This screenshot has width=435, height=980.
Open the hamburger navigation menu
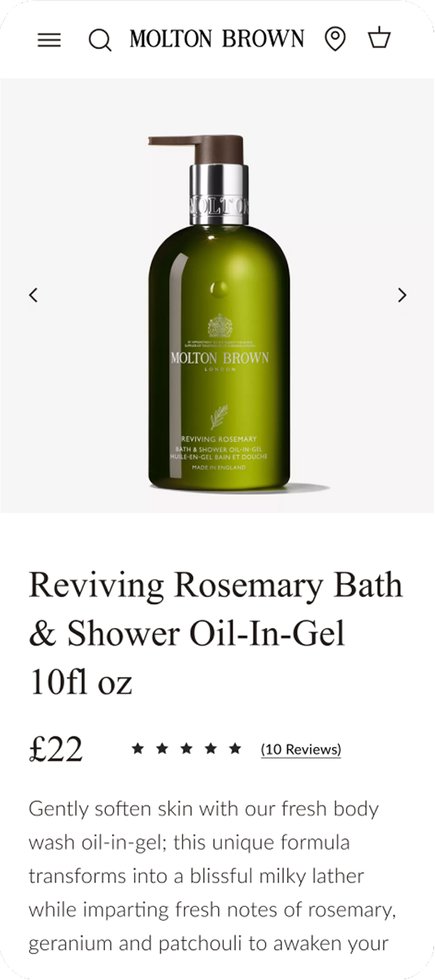coord(50,40)
